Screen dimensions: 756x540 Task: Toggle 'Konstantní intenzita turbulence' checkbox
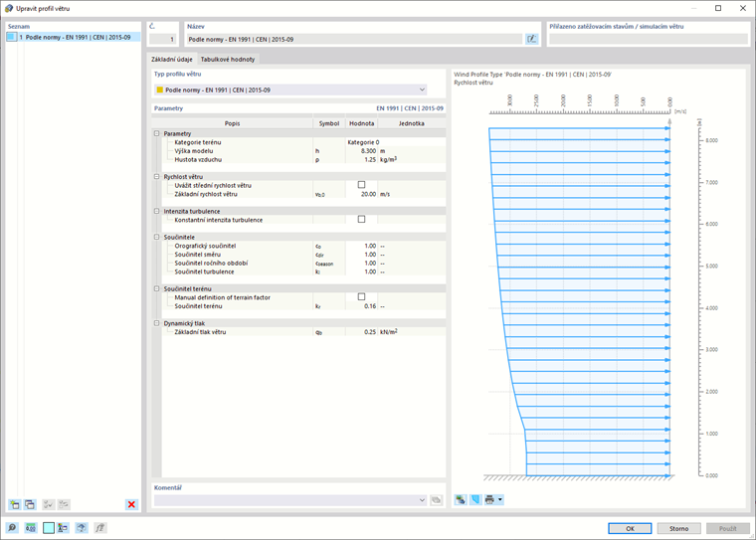click(362, 220)
